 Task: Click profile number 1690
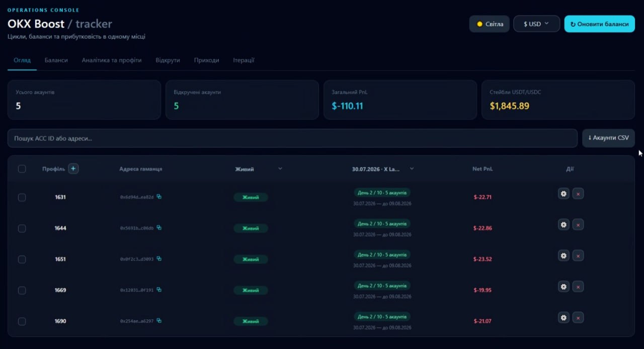[x=60, y=321]
